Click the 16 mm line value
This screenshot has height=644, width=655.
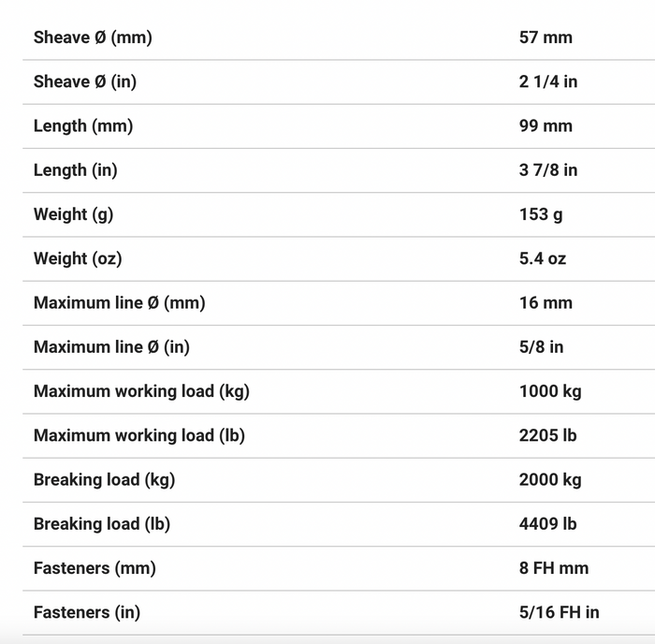pyautogui.click(x=546, y=303)
